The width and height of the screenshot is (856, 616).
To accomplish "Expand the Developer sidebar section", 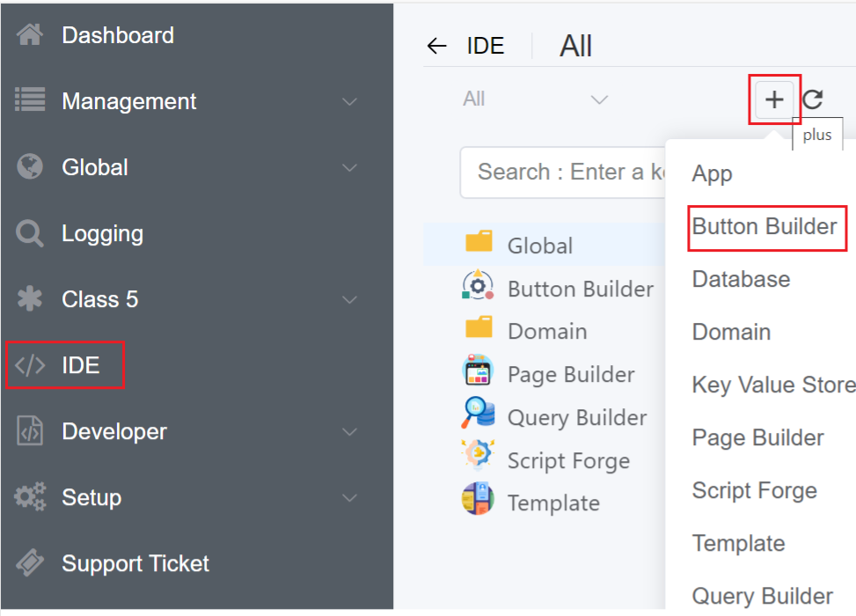I will tap(349, 432).
